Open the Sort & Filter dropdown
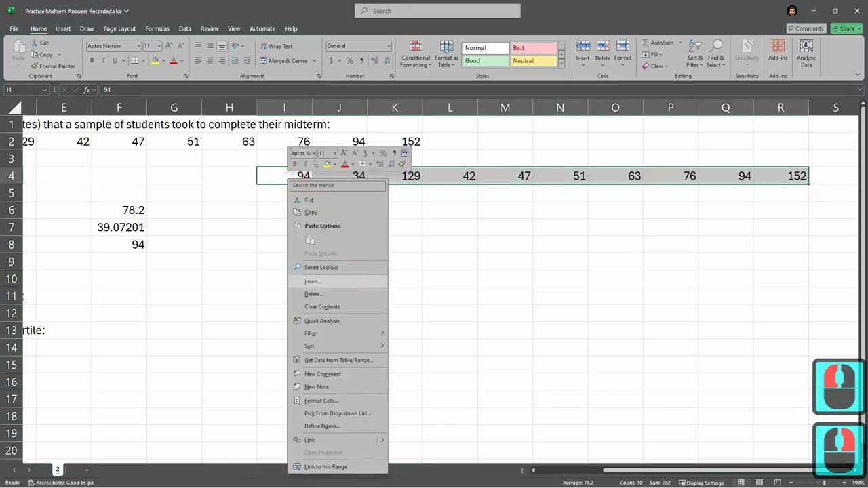Viewport: 868px width, 488px height. click(x=695, y=54)
